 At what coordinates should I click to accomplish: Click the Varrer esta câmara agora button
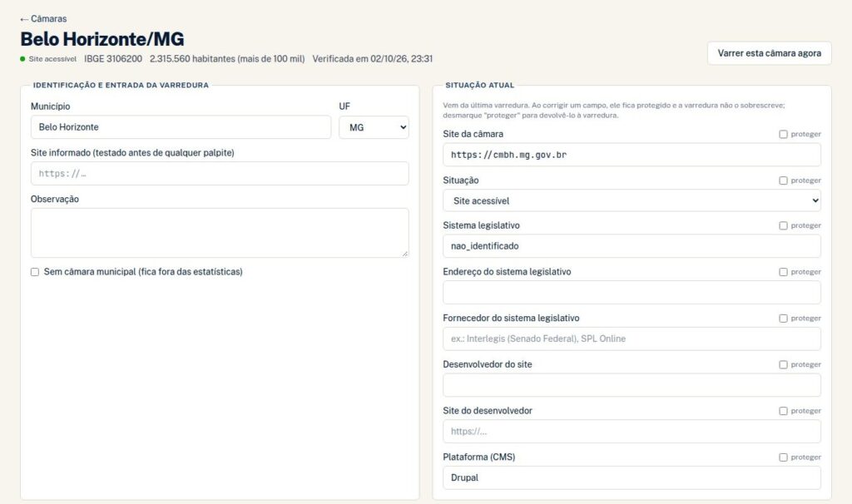[x=769, y=53]
